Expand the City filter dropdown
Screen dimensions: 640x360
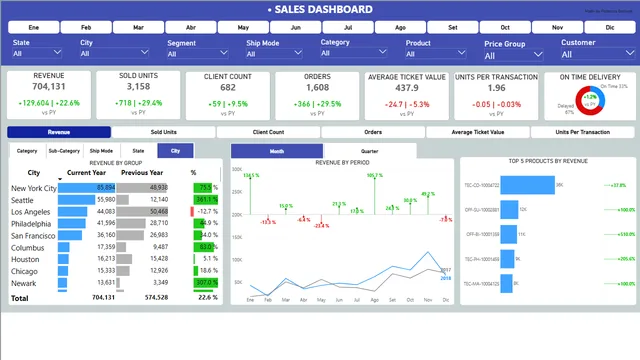point(114,53)
